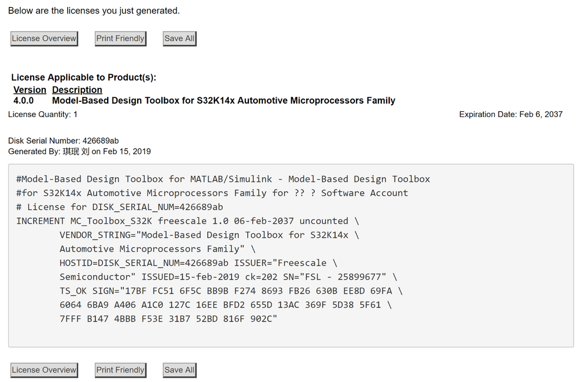Click the License Quantity: 1 text
The image size is (588, 382).
[x=43, y=114]
